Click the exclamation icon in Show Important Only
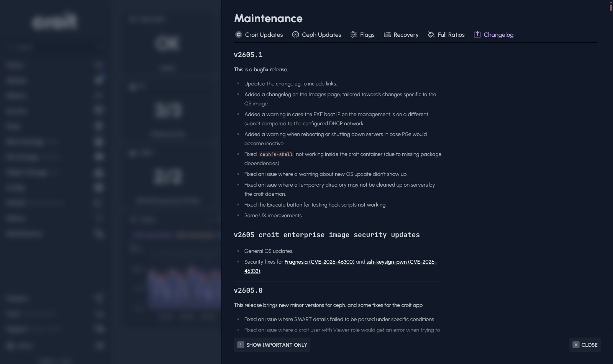Screen dimensions: 613x364 coord(241,344)
